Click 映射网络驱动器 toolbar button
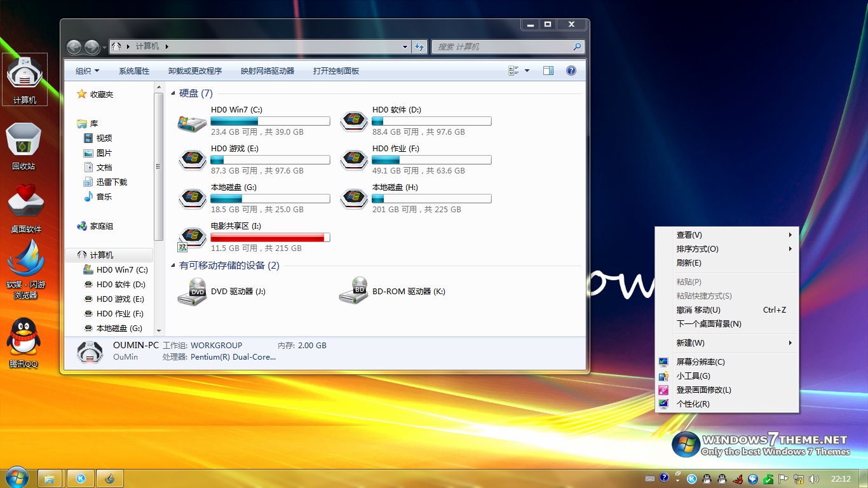The image size is (868, 488). tap(268, 71)
